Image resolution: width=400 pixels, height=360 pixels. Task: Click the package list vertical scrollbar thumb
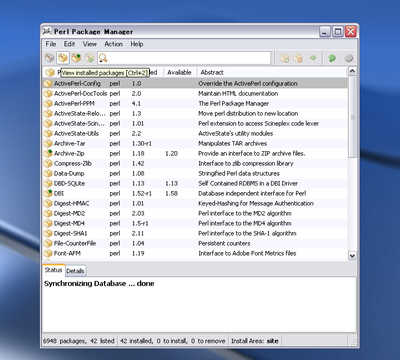pyautogui.click(x=352, y=117)
